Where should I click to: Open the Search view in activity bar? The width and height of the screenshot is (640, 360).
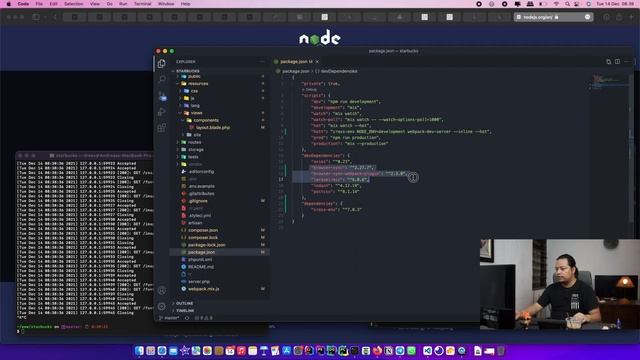(162, 79)
